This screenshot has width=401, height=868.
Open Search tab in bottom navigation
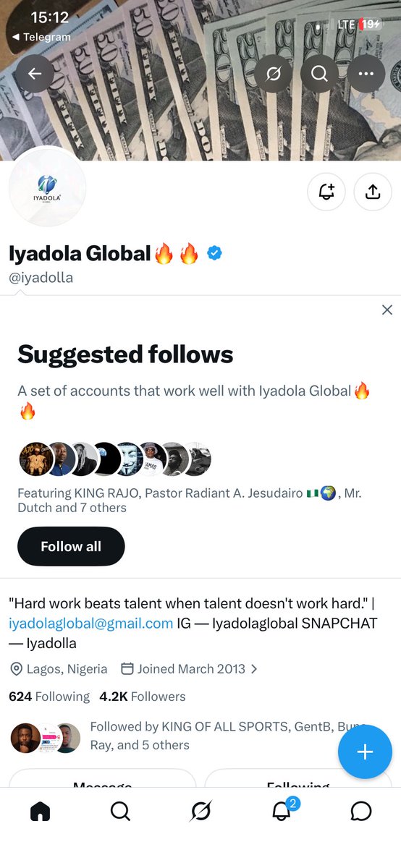pyautogui.click(x=120, y=812)
